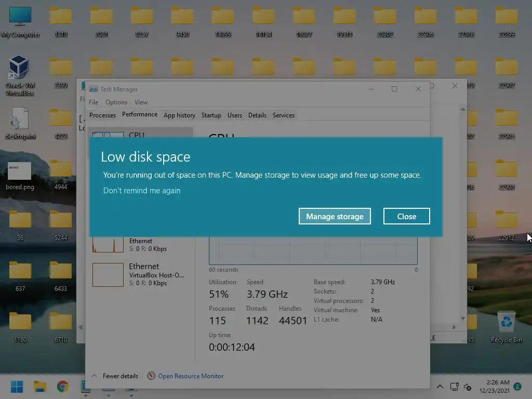
Task: Select the desktop.ini file icon
Action: click(x=20, y=123)
